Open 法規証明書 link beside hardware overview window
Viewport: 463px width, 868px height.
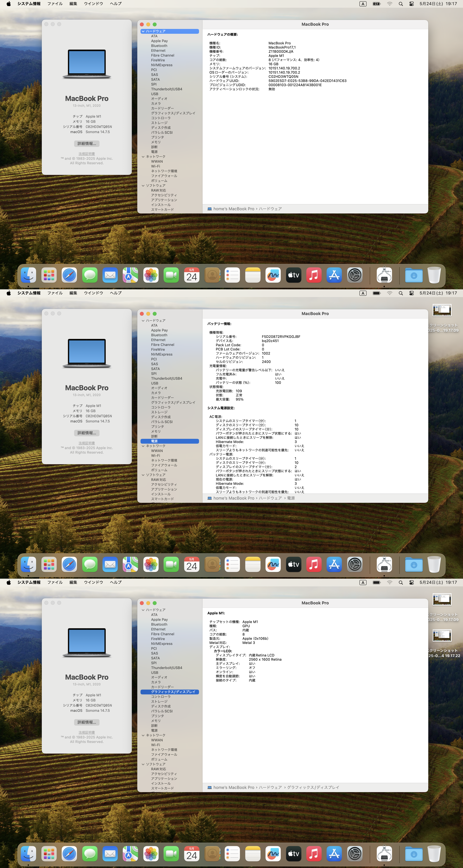[x=87, y=154]
